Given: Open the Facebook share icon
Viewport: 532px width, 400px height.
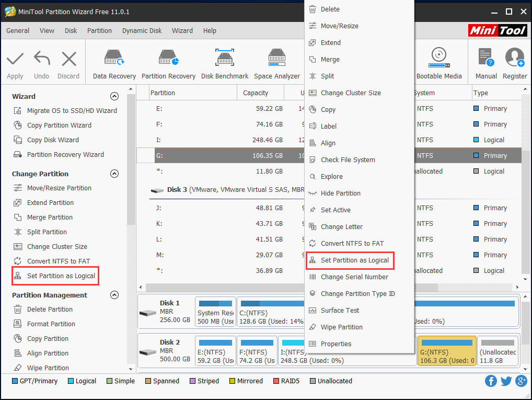Looking at the screenshot, I should coord(491,381).
